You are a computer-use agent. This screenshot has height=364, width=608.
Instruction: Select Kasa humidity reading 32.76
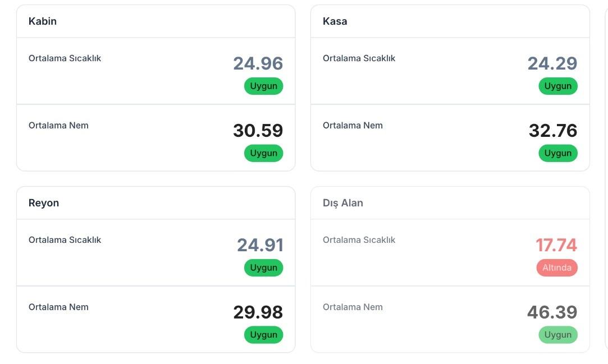pyautogui.click(x=553, y=131)
